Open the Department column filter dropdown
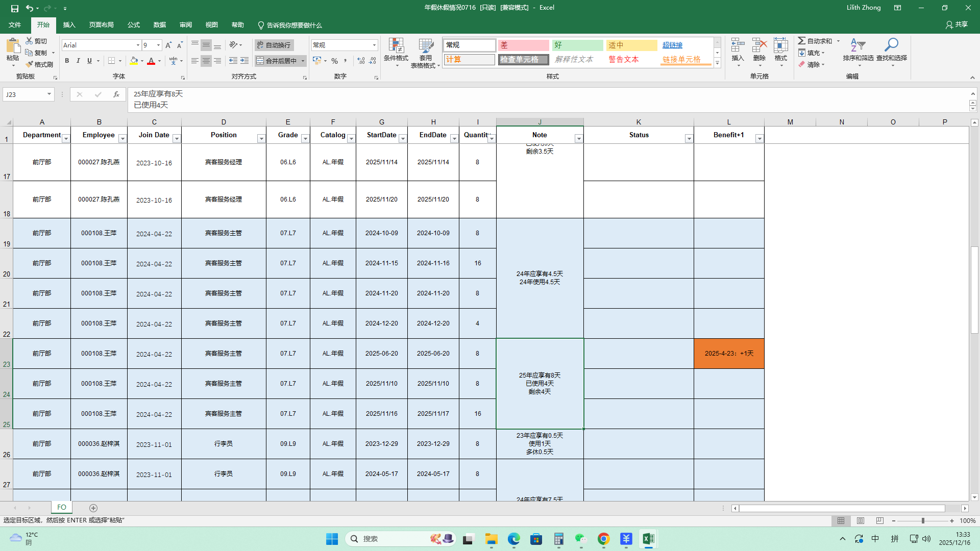The height and width of the screenshot is (551, 980). click(66, 139)
